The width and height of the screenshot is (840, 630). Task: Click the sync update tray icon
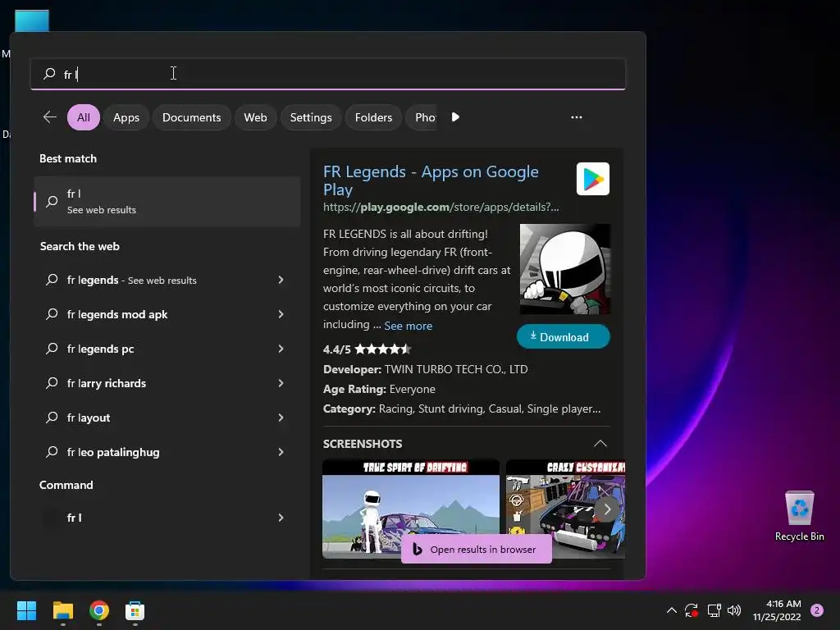(692, 610)
